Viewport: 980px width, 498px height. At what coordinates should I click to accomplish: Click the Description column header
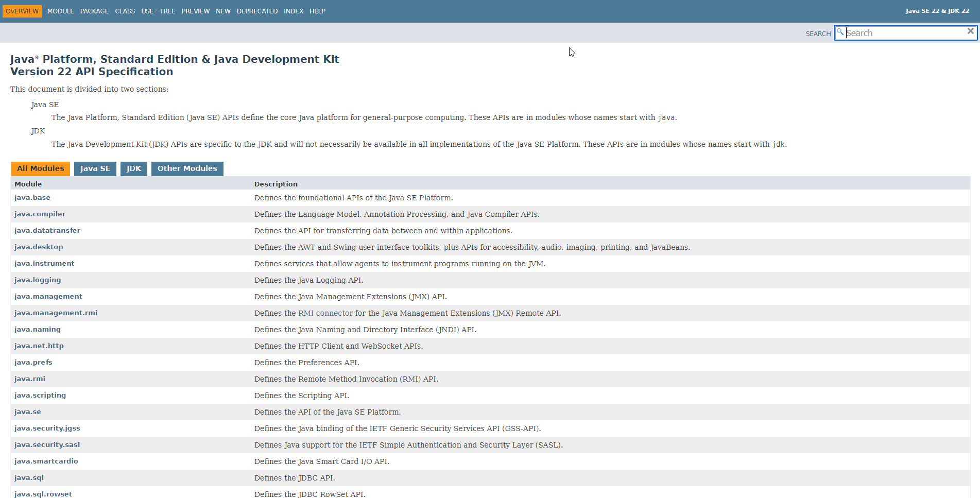tap(276, 184)
